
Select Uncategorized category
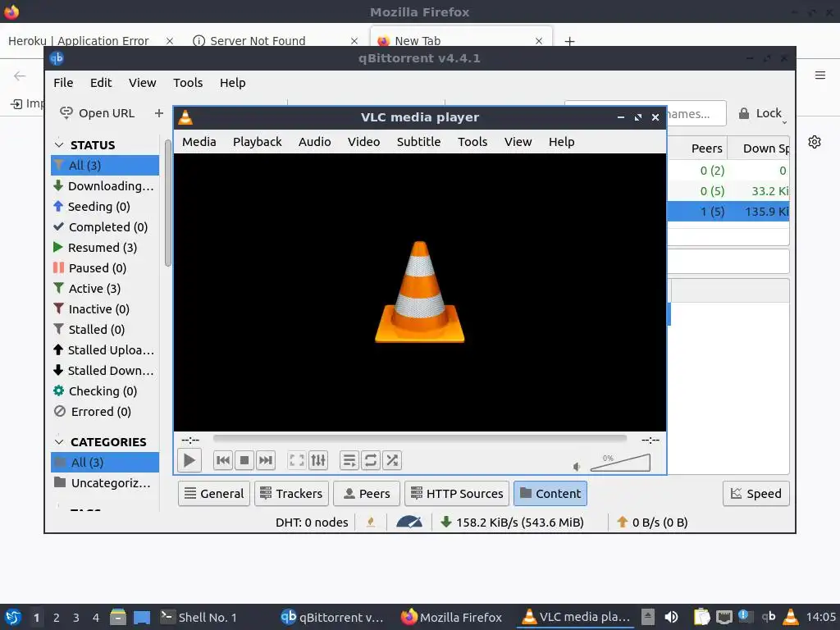105,483
